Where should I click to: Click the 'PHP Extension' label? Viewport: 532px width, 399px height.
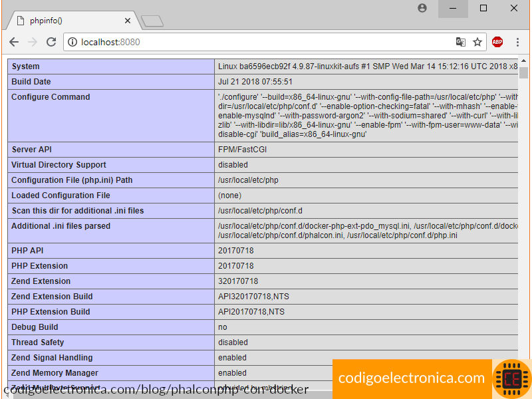click(40, 266)
